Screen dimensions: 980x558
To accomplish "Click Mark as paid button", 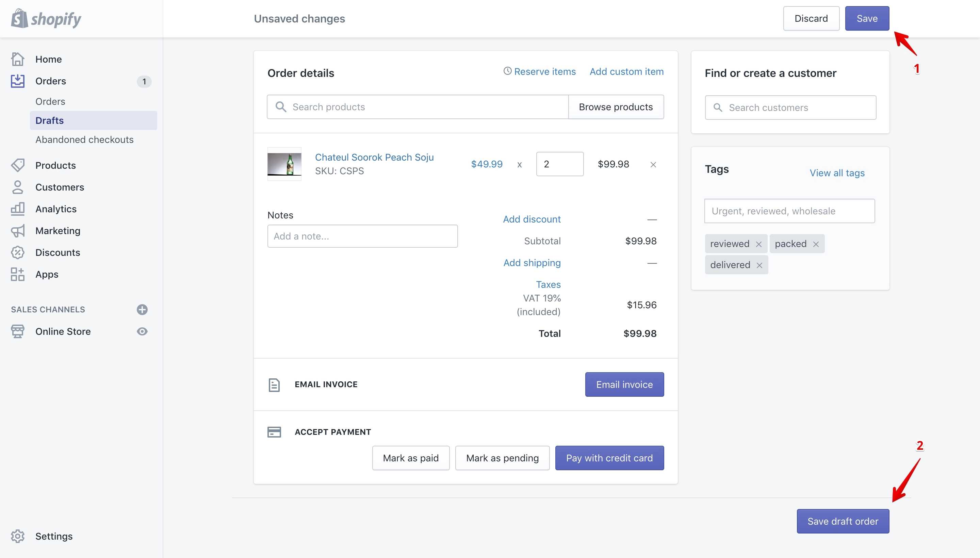I will point(410,458).
